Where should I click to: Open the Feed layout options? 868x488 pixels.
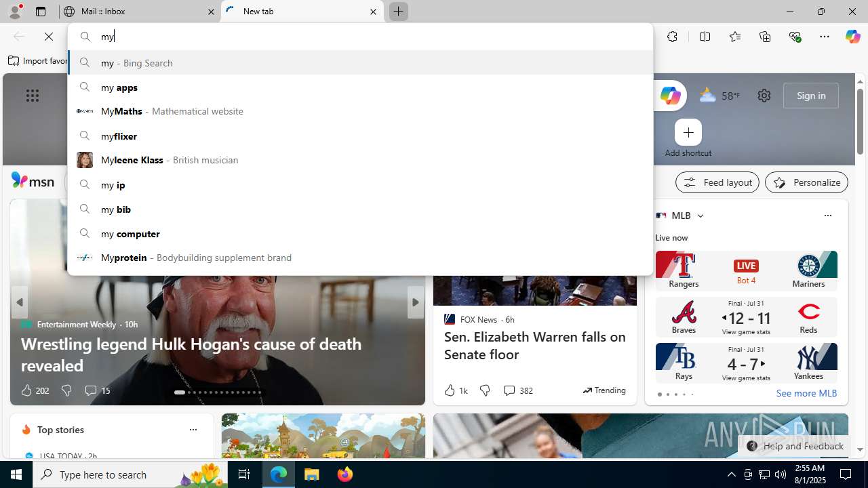pos(717,182)
